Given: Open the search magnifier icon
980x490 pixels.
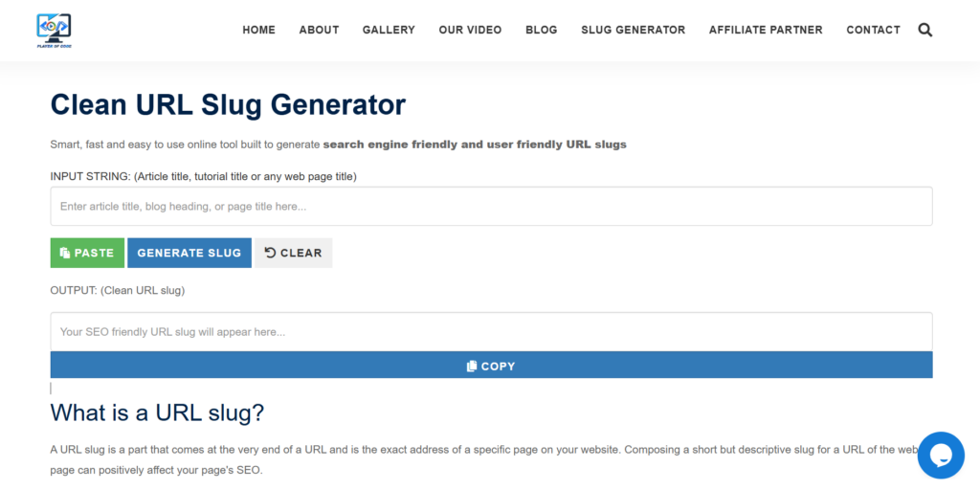Looking at the screenshot, I should (925, 30).
